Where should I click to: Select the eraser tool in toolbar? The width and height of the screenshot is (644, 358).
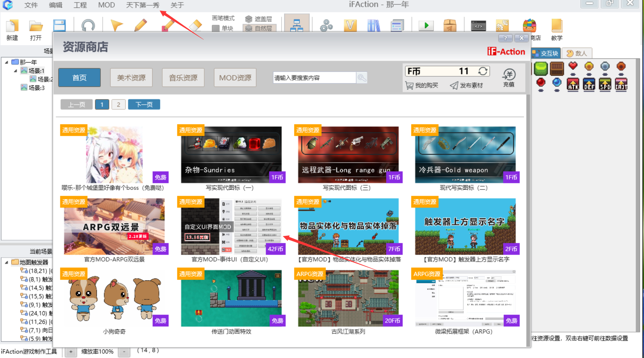(195, 26)
